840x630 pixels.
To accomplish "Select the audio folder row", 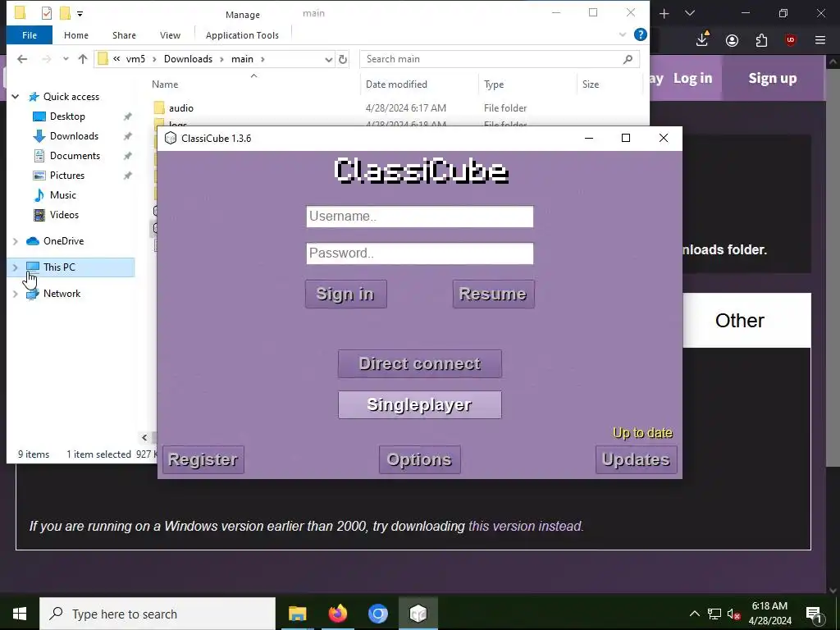I will pos(396,108).
